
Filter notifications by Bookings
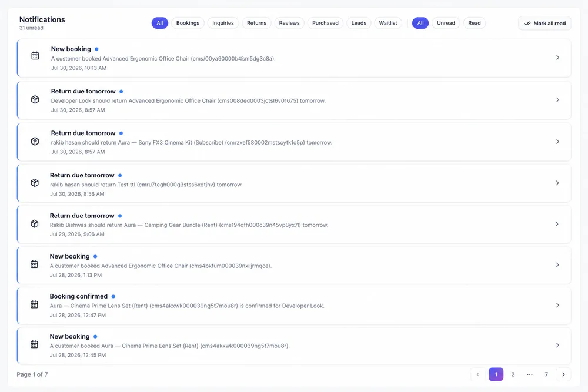point(188,23)
